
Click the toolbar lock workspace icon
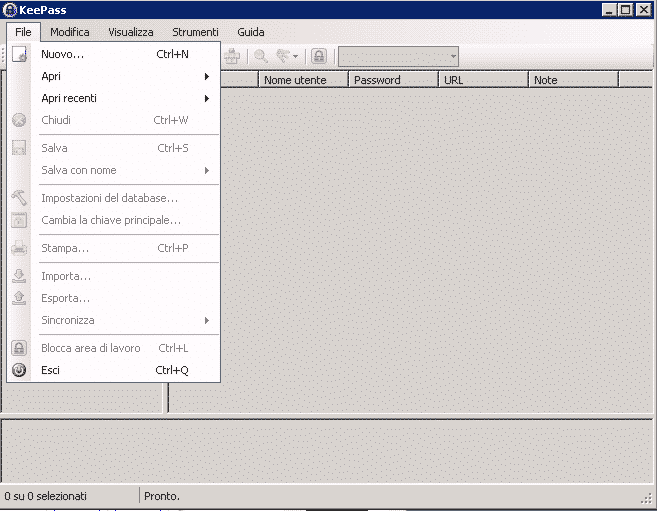(x=319, y=56)
